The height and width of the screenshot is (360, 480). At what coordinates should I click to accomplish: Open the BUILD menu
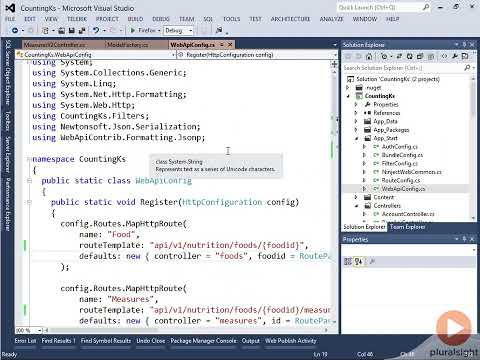click(x=135, y=19)
